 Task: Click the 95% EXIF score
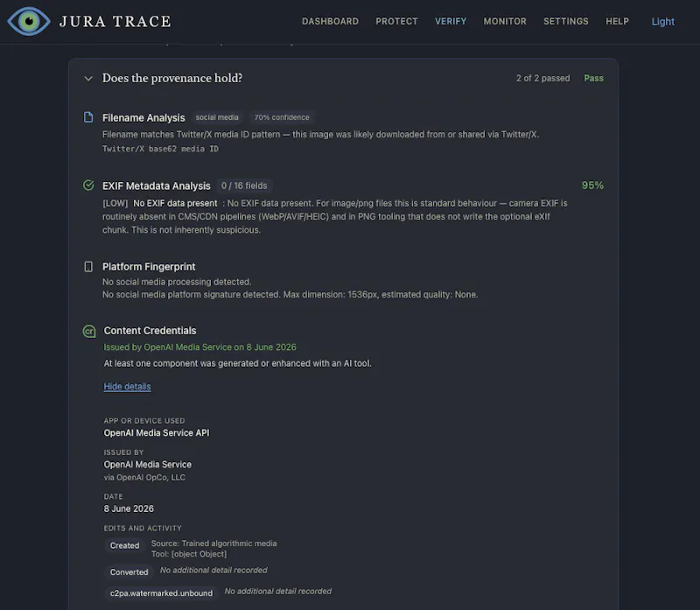(592, 186)
